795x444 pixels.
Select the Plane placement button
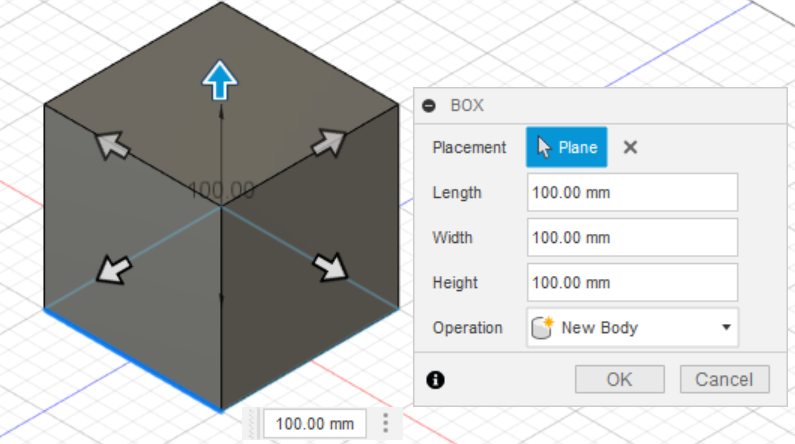coord(566,147)
